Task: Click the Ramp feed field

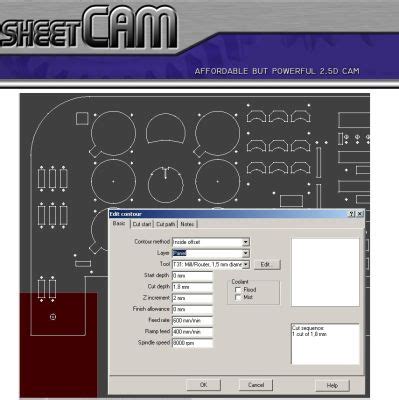Action: point(192,332)
